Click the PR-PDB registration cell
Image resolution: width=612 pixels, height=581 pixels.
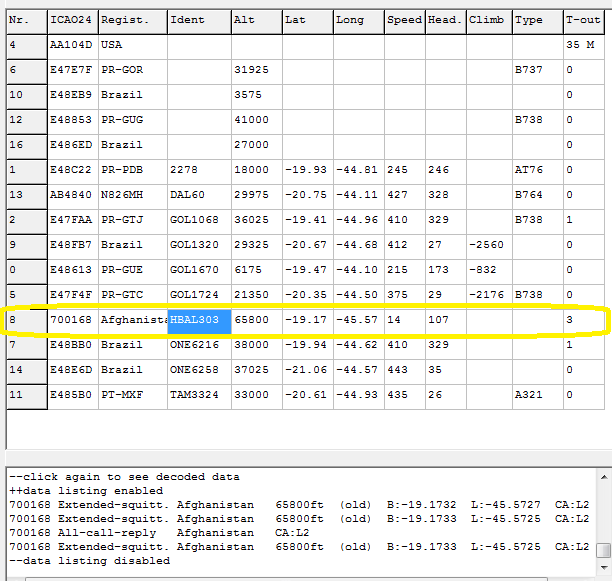click(x=132, y=170)
